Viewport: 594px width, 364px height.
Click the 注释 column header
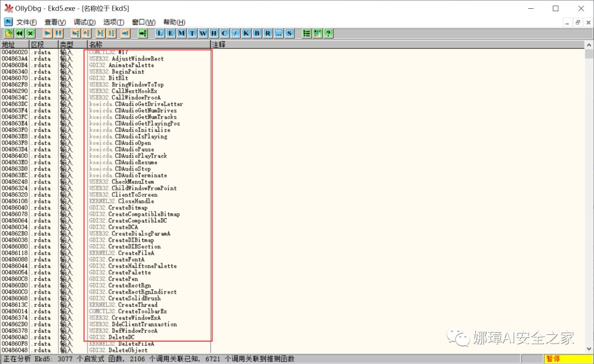(x=398, y=45)
